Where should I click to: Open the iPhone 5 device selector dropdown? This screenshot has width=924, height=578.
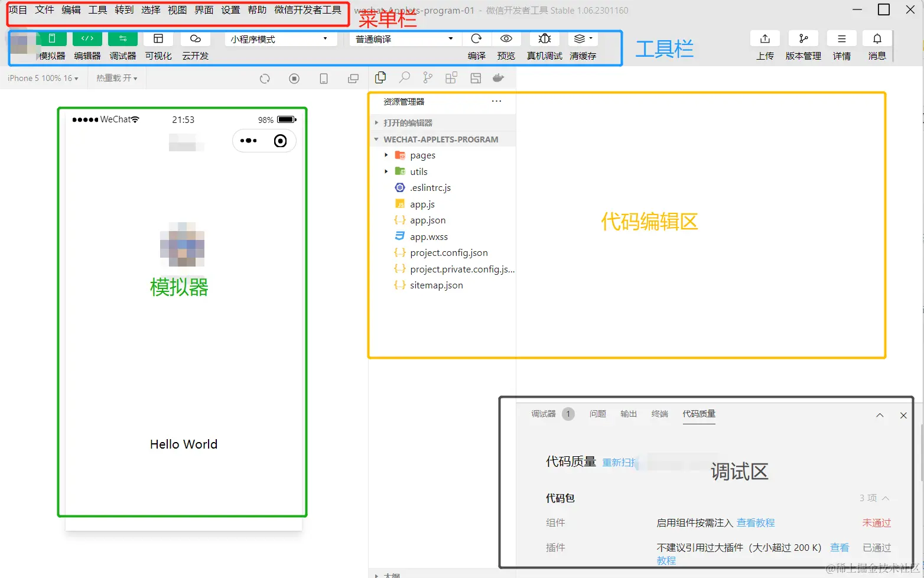pos(43,78)
